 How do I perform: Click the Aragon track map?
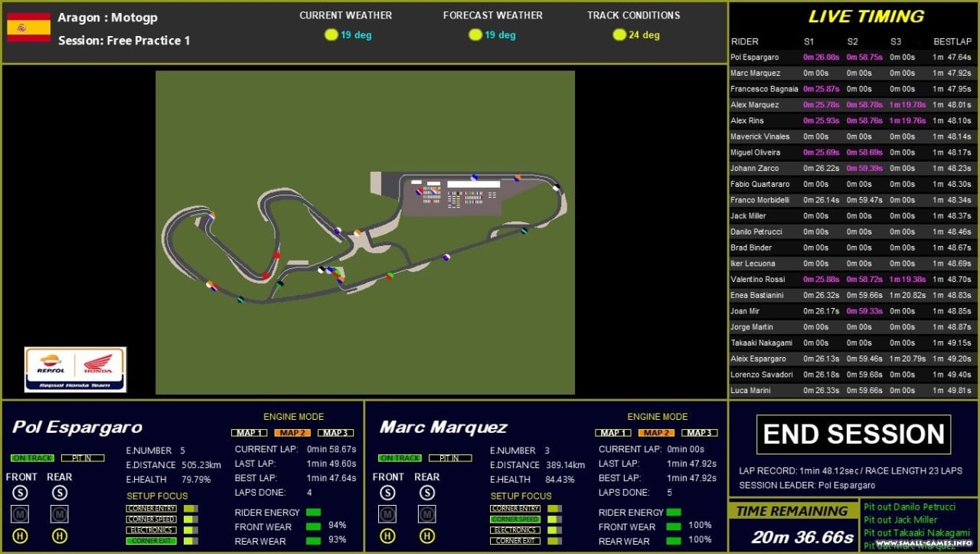pyautogui.click(x=364, y=232)
